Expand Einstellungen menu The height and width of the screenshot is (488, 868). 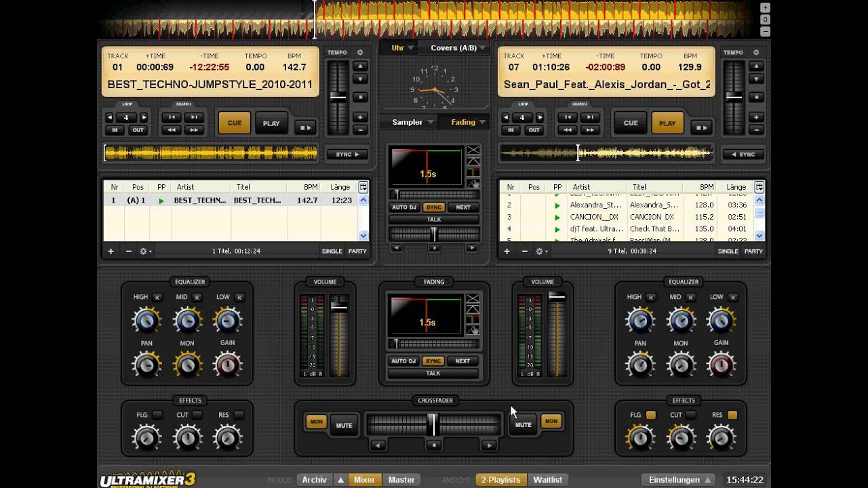pos(679,480)
